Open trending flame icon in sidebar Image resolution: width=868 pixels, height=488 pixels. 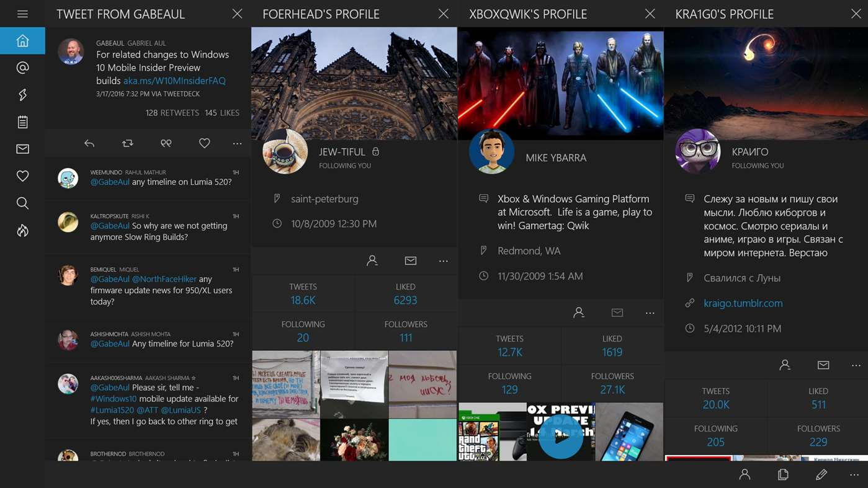22,231
